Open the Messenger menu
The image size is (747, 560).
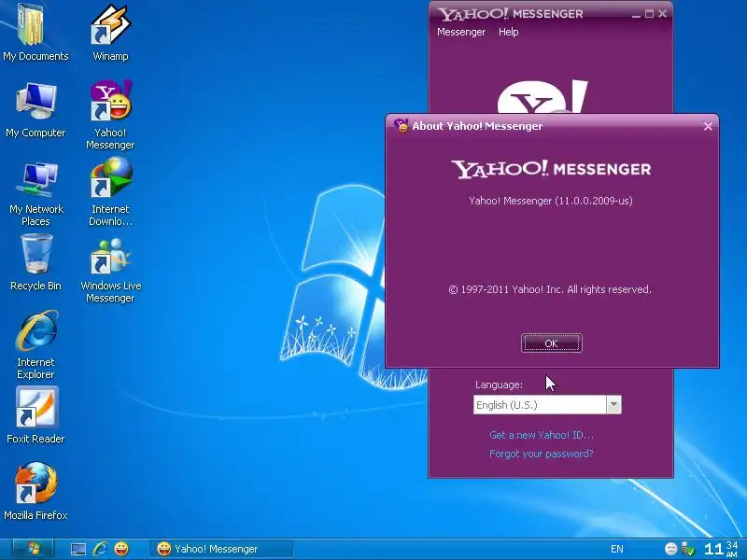click(x=461, y=32)
